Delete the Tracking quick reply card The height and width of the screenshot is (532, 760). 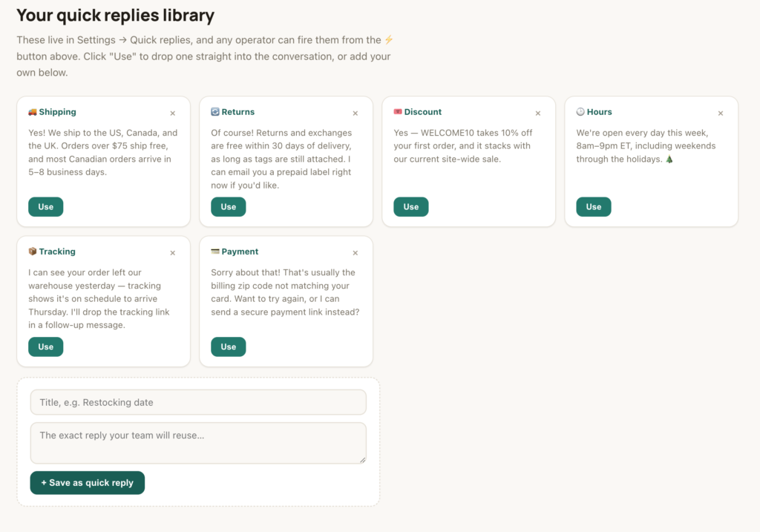pos(172,253)
